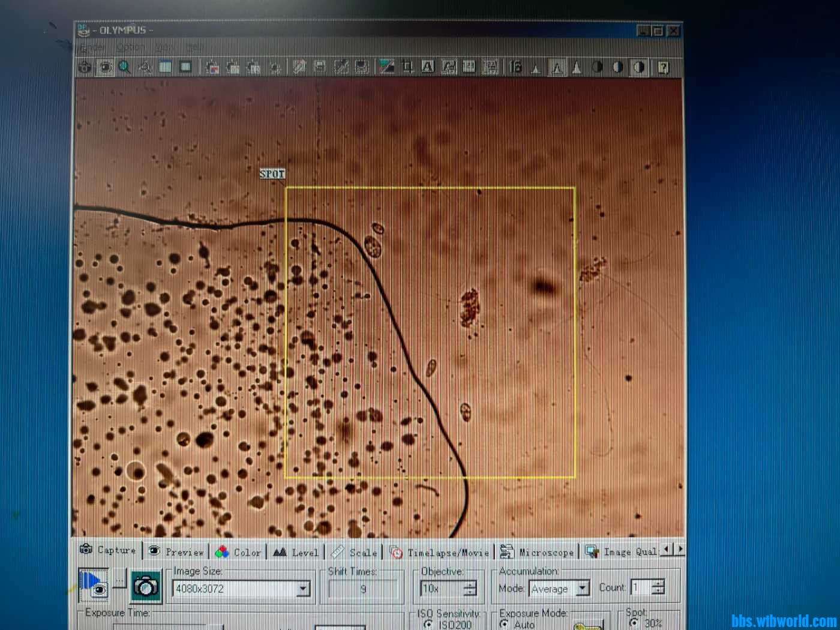
Task: Select the ISO200 sensitivity radio button
Action: point(428,625)
